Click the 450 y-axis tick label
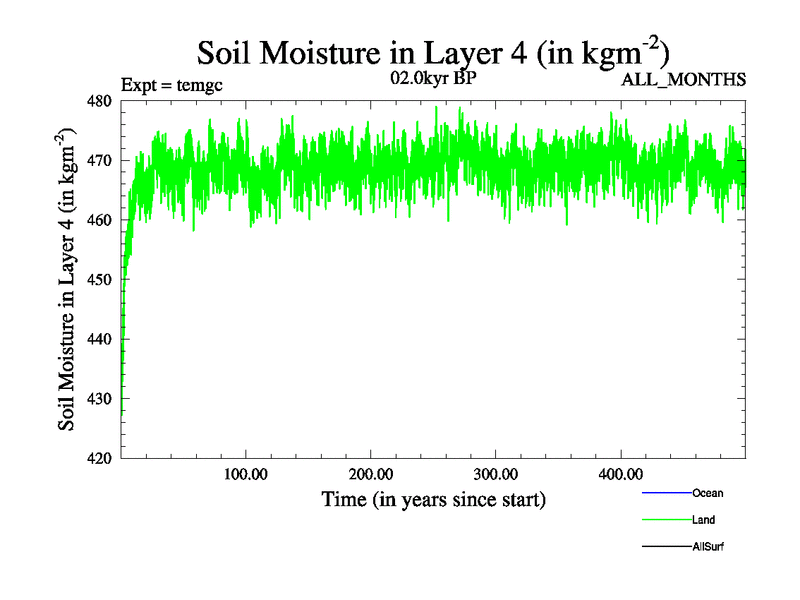The width and height of the screenshot is (800, 600). [100, 280]
